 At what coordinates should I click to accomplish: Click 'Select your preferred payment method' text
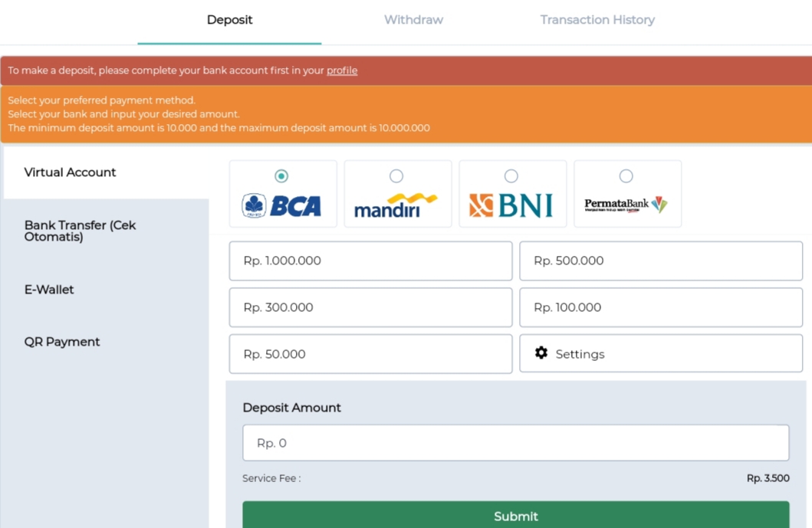[x=101, y=100]
